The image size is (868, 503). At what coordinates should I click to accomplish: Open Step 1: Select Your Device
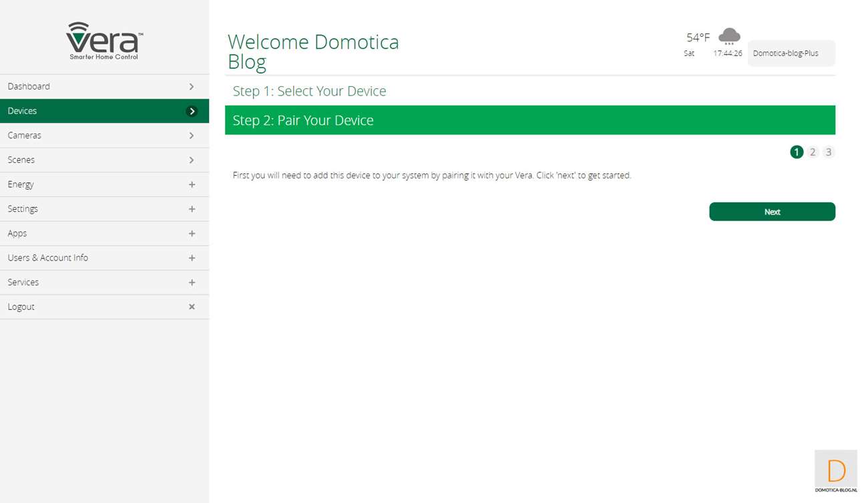coord(309,92)
